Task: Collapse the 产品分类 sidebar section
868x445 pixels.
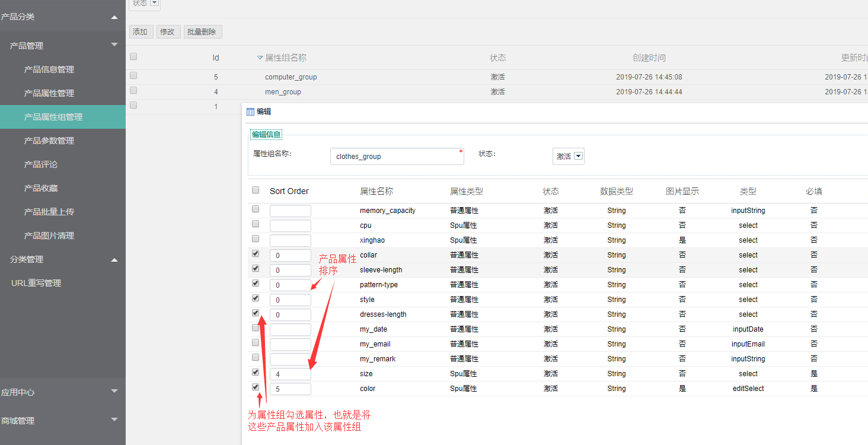Action: (114, 17)
